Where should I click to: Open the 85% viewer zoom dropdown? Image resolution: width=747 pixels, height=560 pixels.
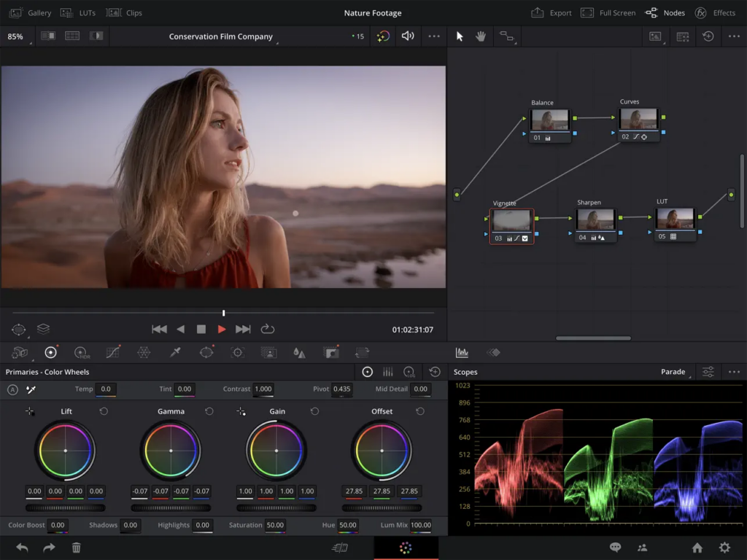[x=15, y=36]
